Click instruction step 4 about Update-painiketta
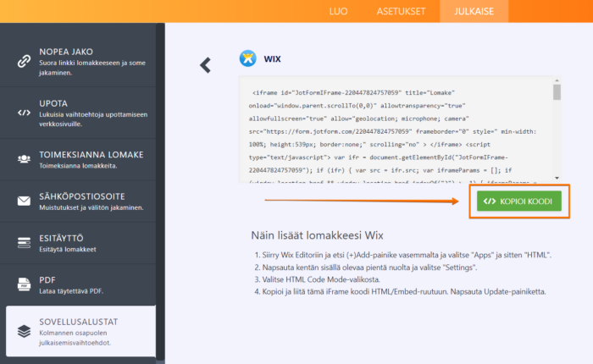 click(400, 292)
